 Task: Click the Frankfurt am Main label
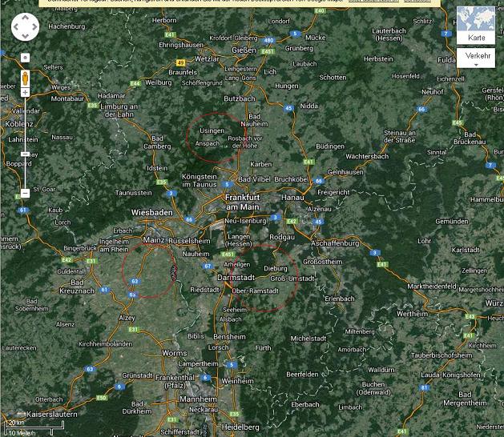pyautogui.click(x=242, y=202)
